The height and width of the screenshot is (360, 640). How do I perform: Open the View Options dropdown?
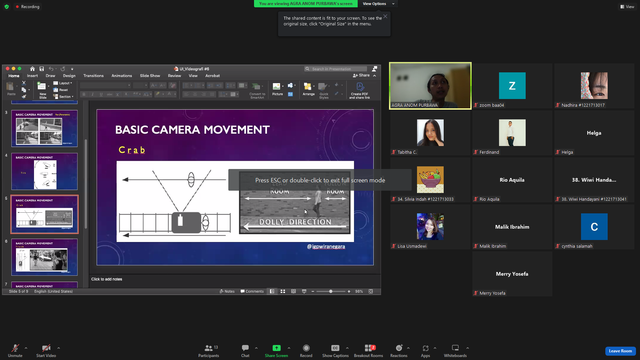pyautogui.click(x=378, y=4)
